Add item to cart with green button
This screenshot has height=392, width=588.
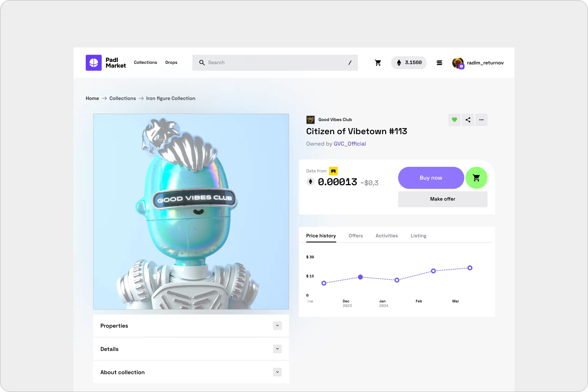pos(476,178)
